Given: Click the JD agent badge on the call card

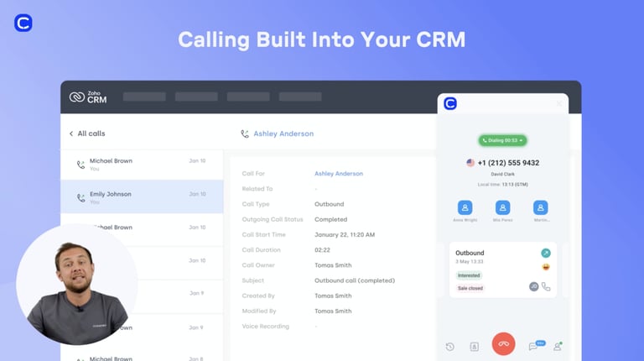Looking at the screenshot, I should click(x=533, y=286).
